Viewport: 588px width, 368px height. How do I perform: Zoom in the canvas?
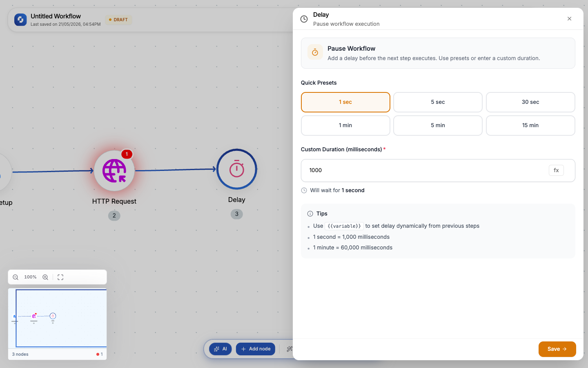[x=45, y=277]
